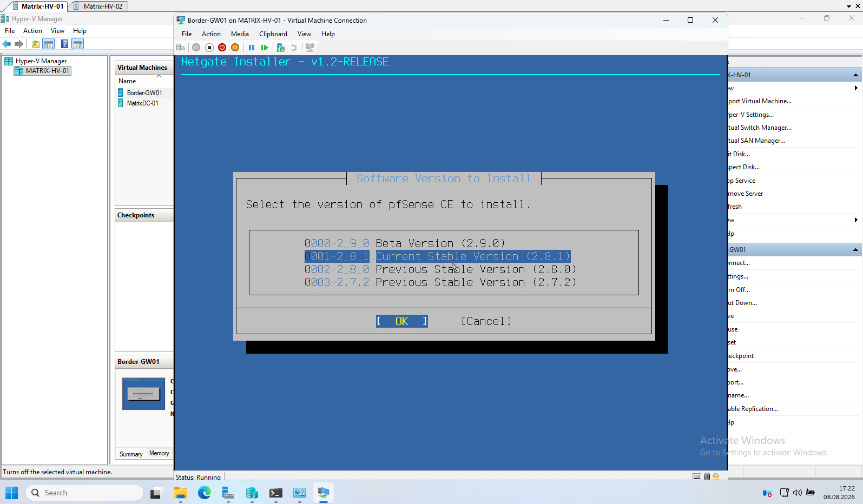Open View menu in VM Connection window
The height and width of the screenshot is (504, 863).
[x=304, y=34]
